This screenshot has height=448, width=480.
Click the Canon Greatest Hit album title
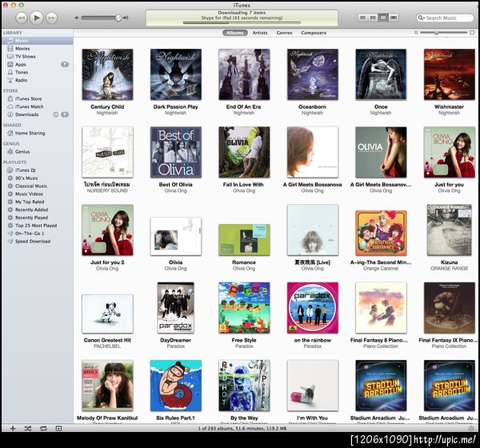(x=107, y=340)
